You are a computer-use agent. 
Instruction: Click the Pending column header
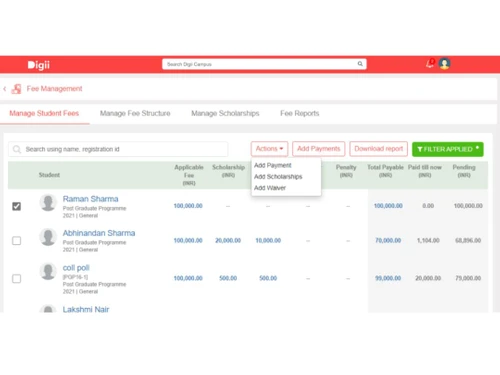[464, 171]
